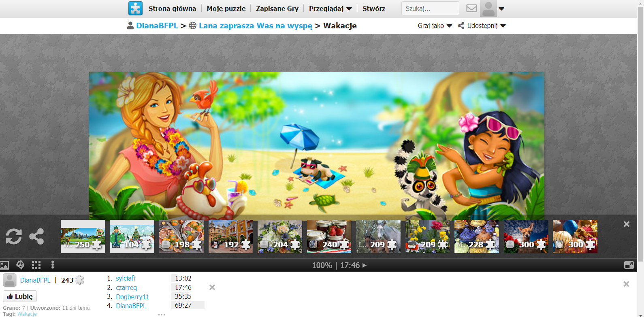Click the DianaBFPL author avatar
644x317 pixels.
tap(10, 280)
